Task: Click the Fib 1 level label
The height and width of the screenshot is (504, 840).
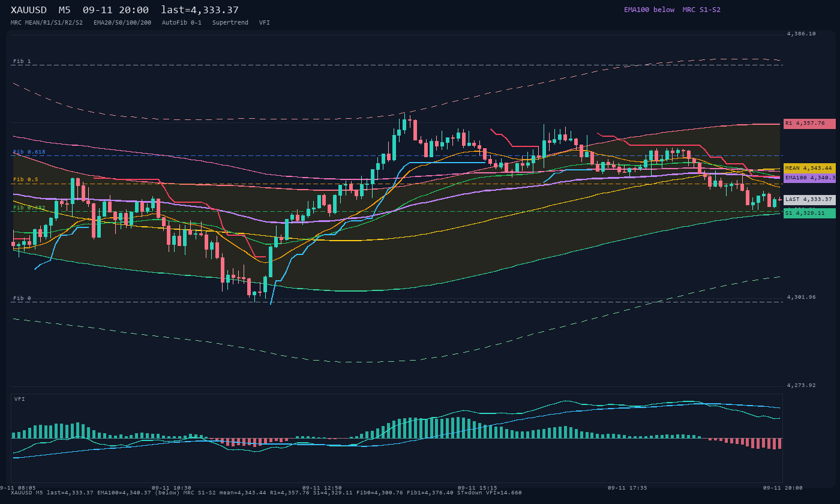Action: coord(22,61)
